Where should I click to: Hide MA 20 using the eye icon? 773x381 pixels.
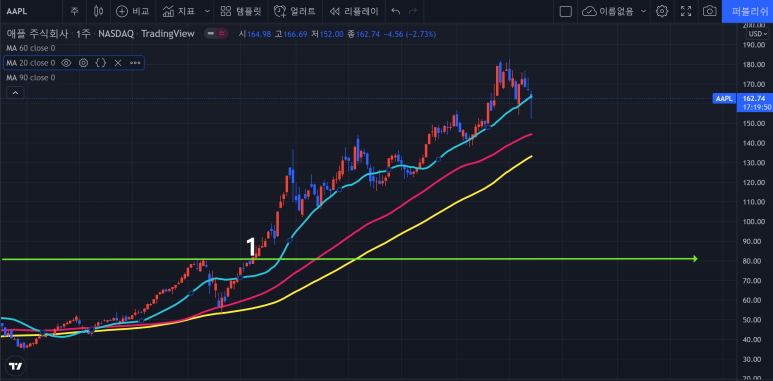[67, 63]
